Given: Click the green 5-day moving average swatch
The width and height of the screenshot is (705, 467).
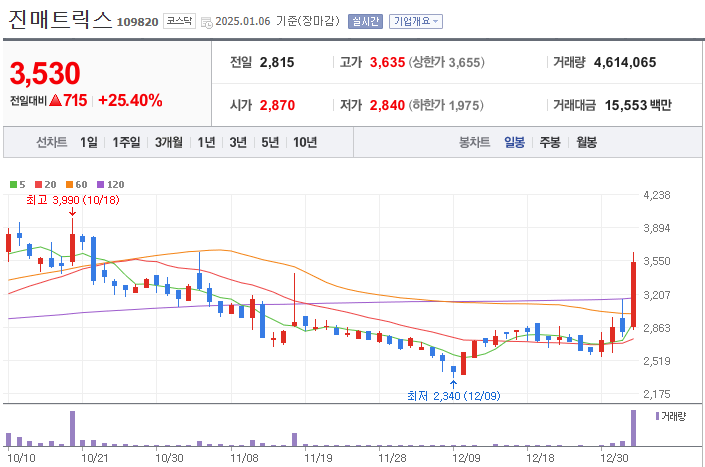Looking at the screenshot, I should pyautogui.click(x=13, y=184).
